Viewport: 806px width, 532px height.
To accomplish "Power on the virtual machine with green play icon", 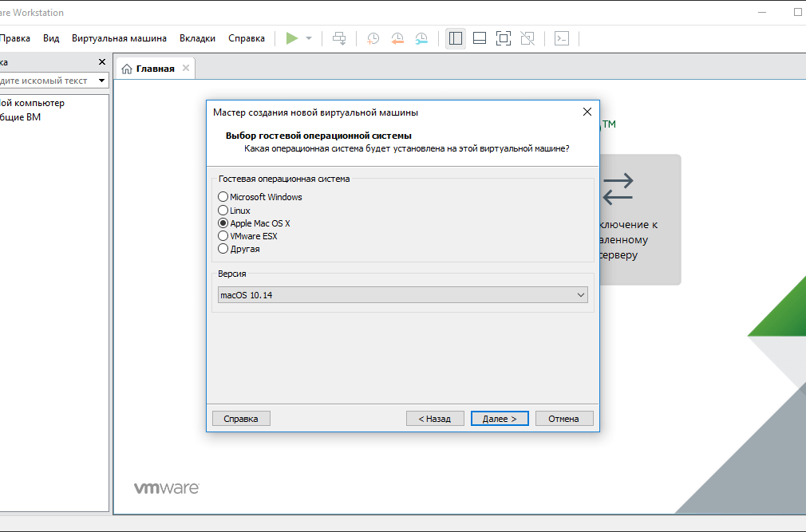I will tap(292, 38).
